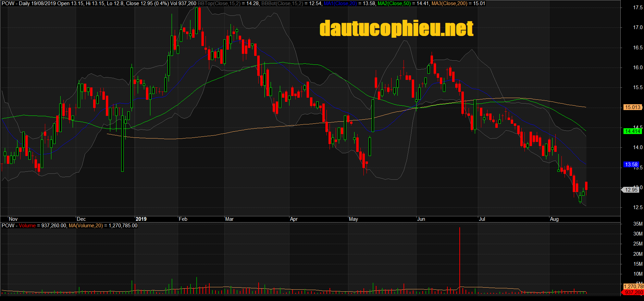
Task: Click the 14.0 price axis label
Action: tap(637, 147)
